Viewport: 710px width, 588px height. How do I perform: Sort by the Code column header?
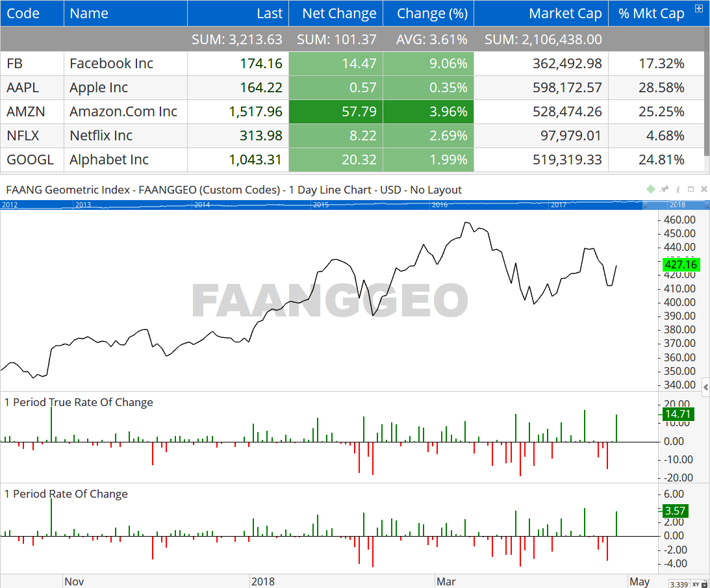(x=32, y=13)
